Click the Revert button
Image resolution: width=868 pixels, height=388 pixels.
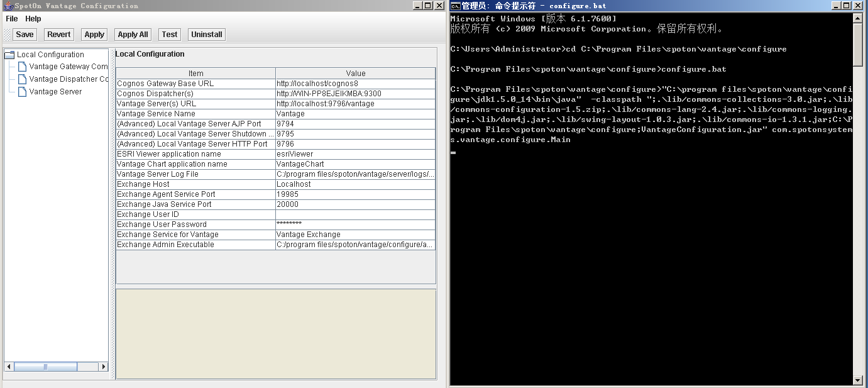coord(59,35)
